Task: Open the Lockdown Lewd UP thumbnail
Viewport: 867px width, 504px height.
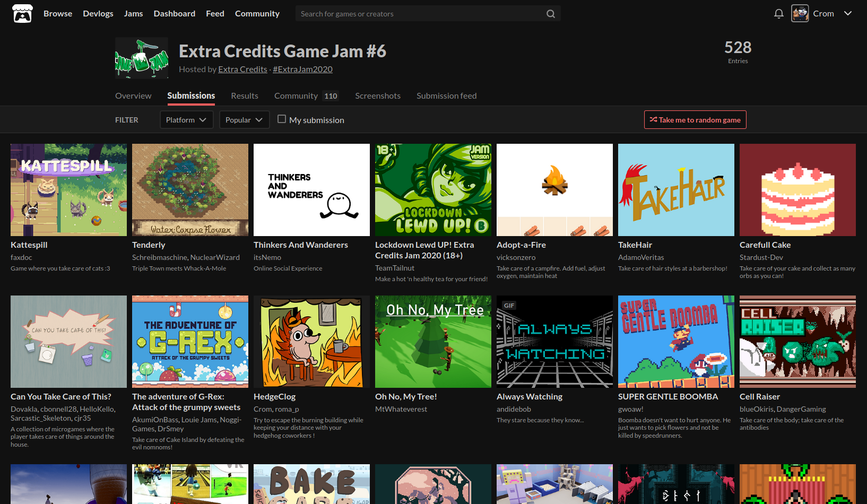Action: coord(433,190)
